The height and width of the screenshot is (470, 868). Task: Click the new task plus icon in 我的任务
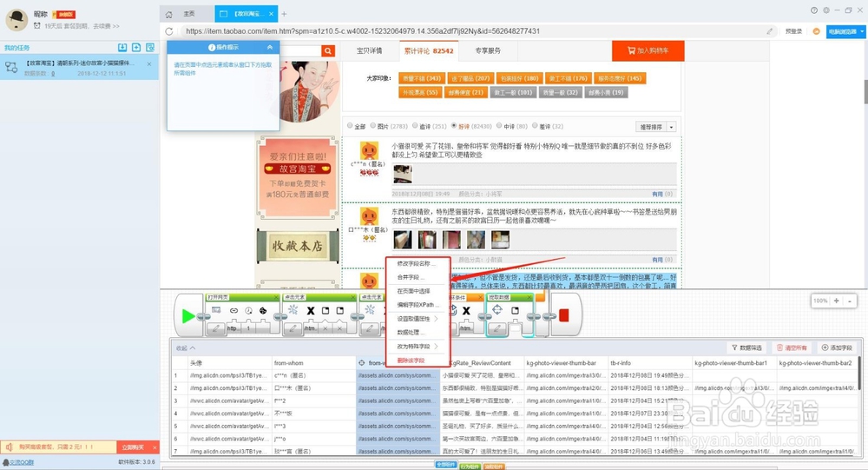coord(136,48)
